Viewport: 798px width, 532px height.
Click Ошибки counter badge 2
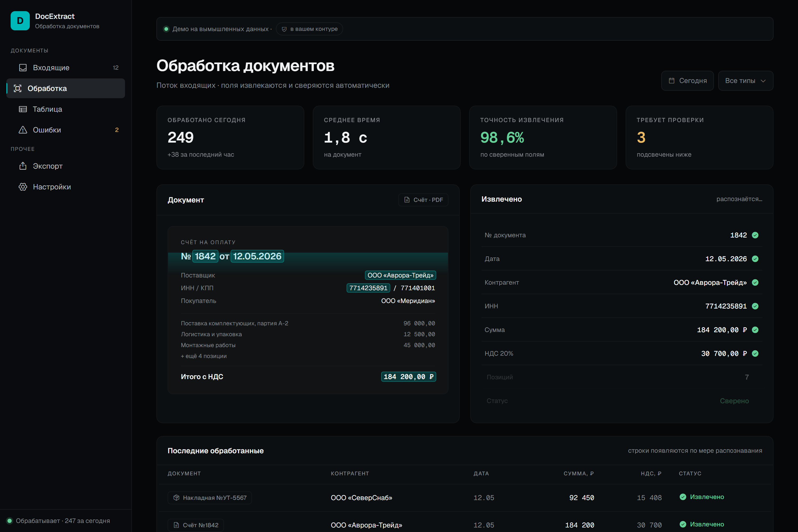(117, 130)
